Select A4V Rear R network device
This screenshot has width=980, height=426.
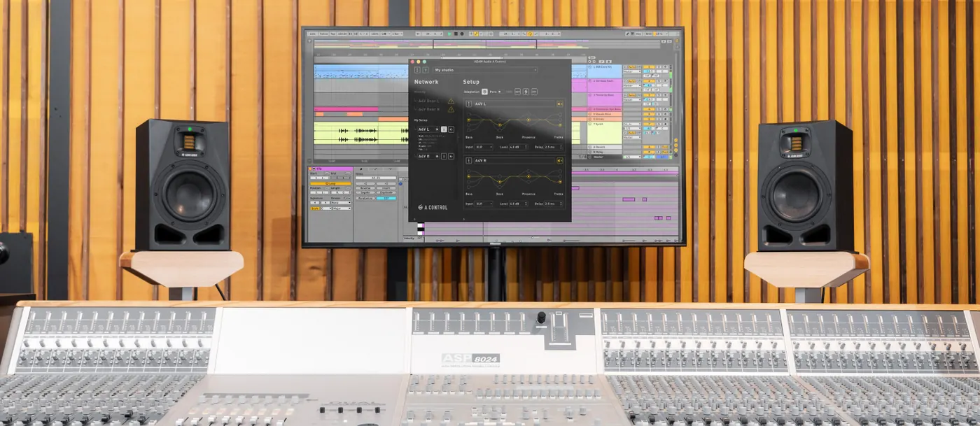coord(427,109)
